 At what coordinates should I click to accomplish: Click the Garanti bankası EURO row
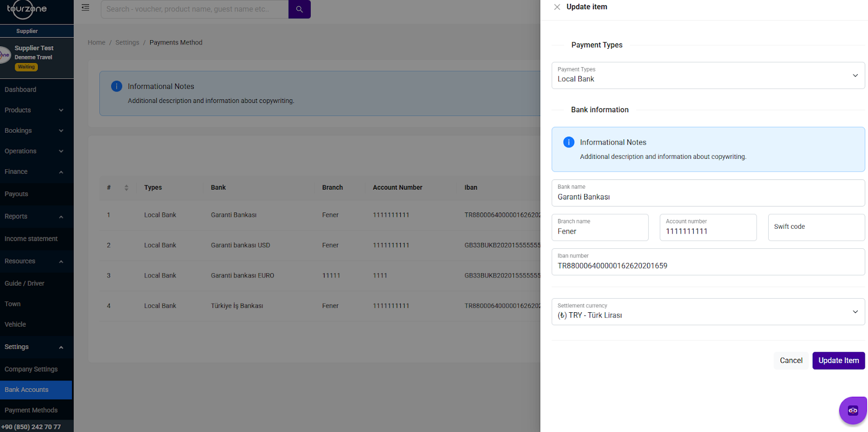[x=320, y=276]
